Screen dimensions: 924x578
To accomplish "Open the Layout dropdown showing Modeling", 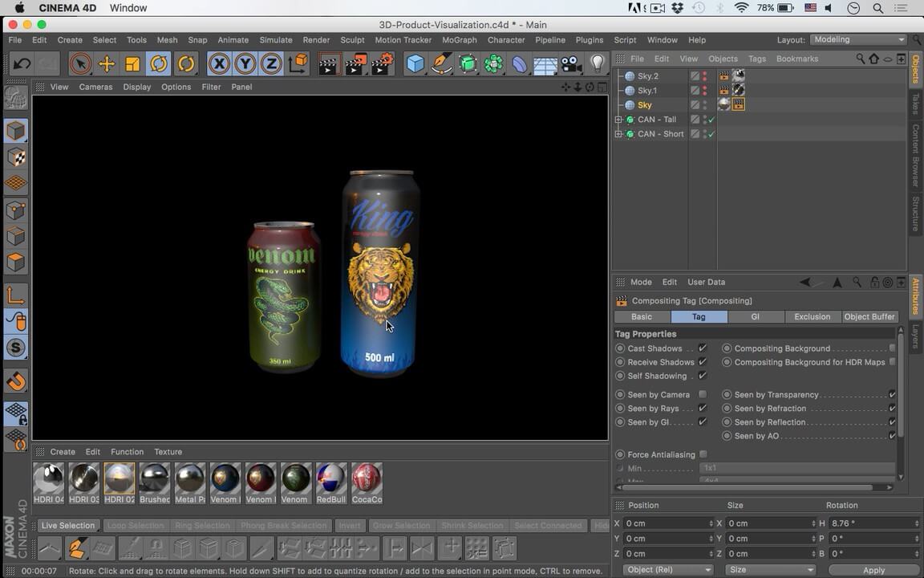I will pyautogui.click(x=858, y=39).
